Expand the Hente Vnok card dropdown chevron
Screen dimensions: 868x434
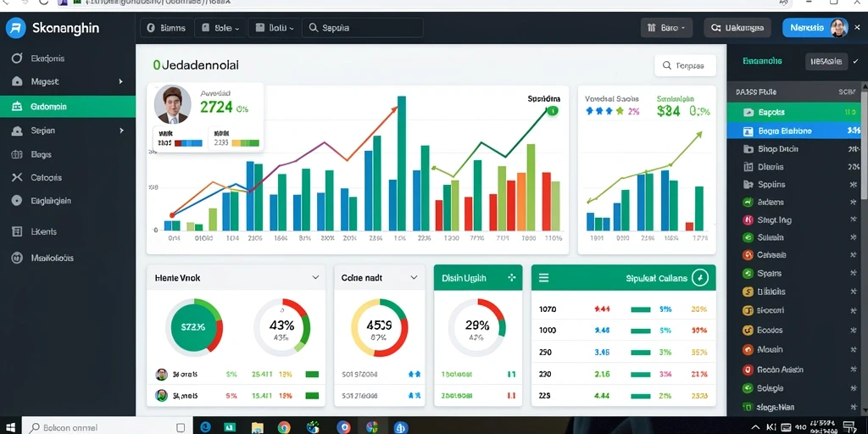click(315, 277)
